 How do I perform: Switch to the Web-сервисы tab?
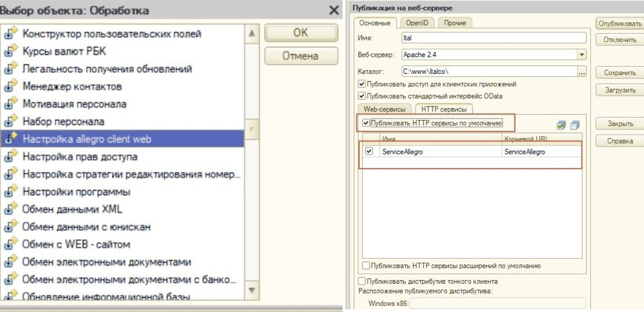pyautogui.click(x=385, y=109)
